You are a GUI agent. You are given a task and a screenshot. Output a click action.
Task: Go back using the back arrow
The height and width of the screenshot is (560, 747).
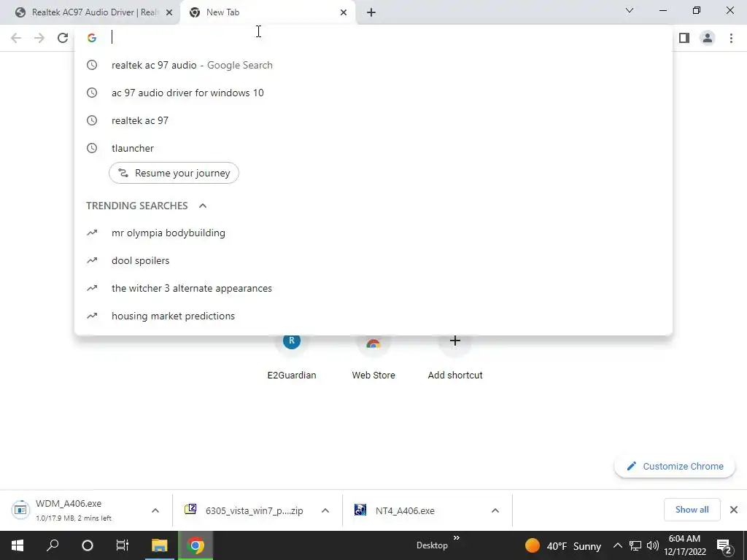[16, 38]
